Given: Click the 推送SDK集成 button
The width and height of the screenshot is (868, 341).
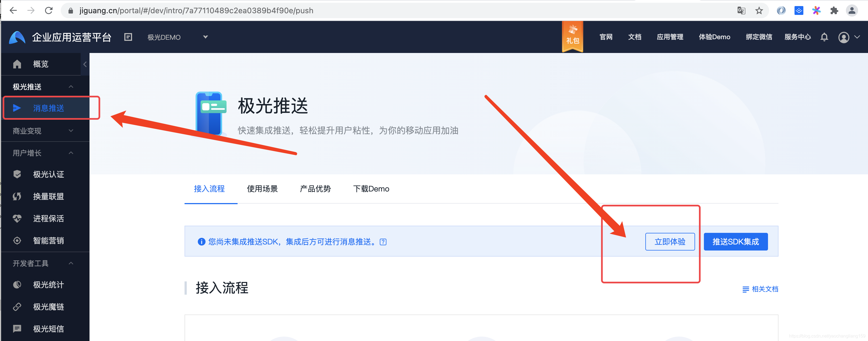Looking at the screenshot, I should (x=736, y=241).
